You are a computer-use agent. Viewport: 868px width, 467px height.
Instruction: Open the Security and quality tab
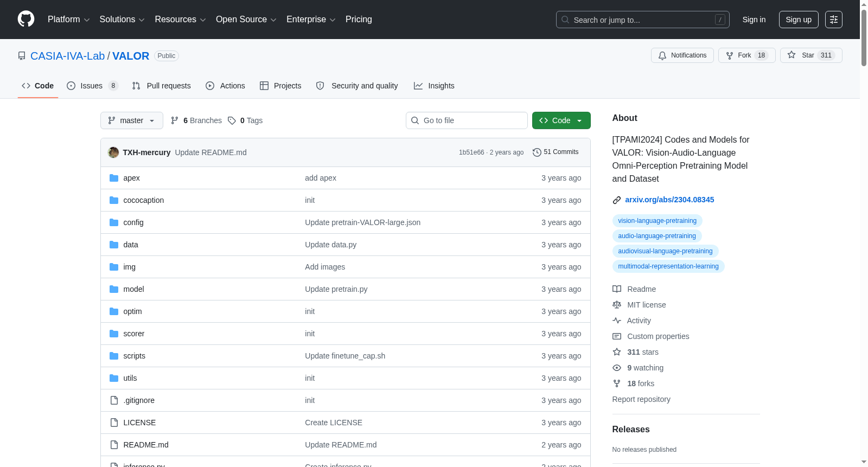pyautogui.click(x=357, y=86)
